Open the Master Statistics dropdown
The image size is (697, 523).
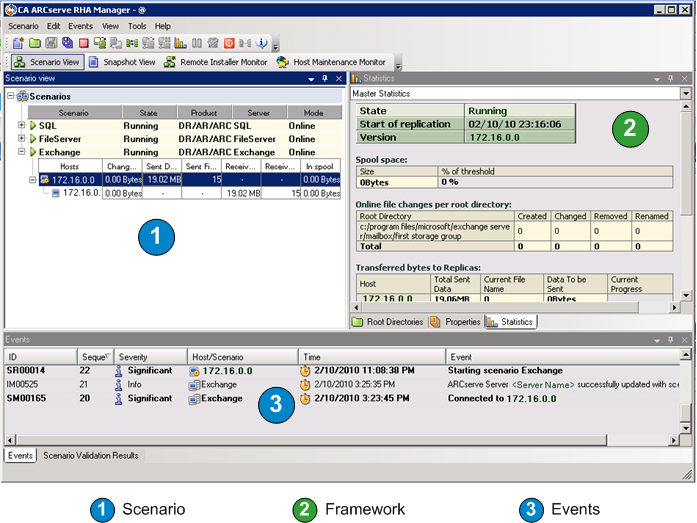click(685, 93)
